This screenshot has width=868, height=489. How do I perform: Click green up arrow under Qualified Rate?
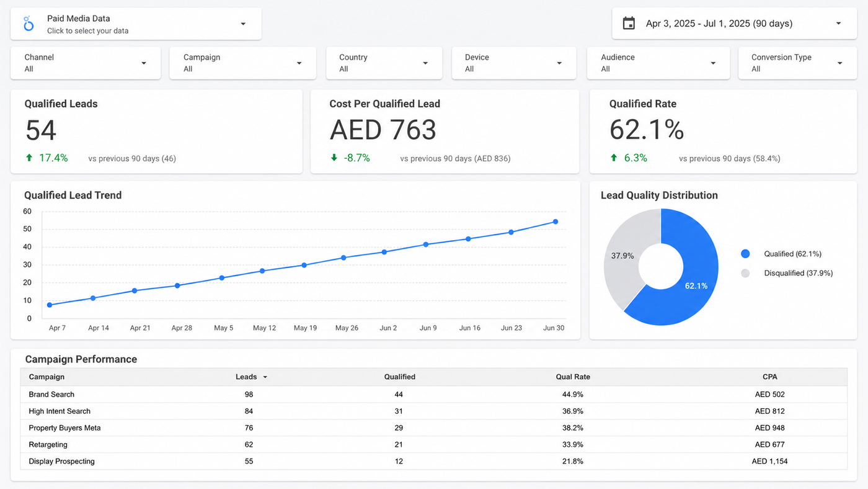614,158
